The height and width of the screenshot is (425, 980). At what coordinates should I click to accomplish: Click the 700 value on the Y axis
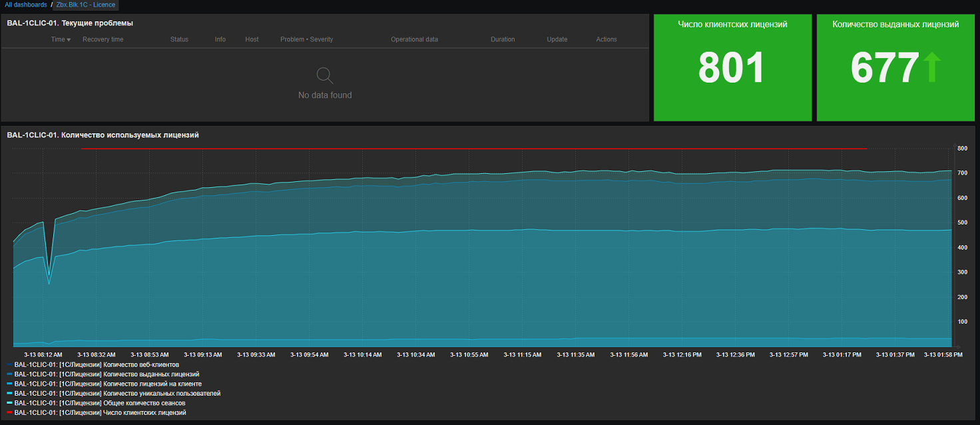click(962, 173)
